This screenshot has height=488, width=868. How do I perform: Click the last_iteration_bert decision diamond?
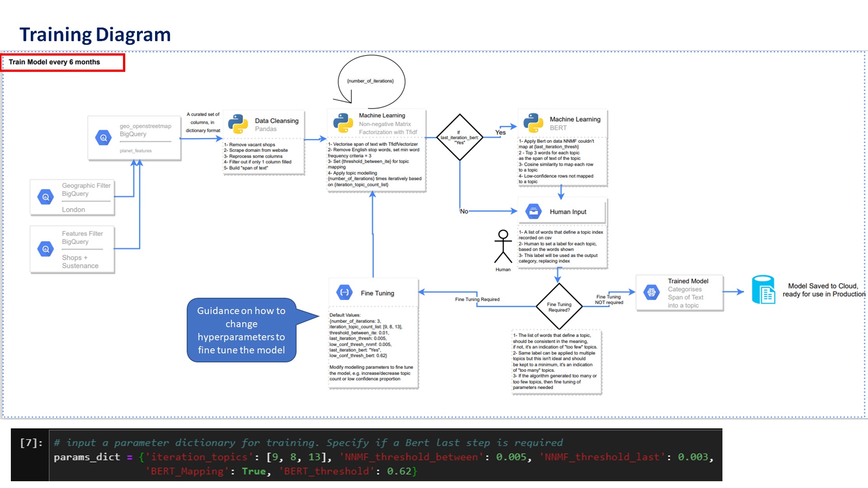click(459, 137)
